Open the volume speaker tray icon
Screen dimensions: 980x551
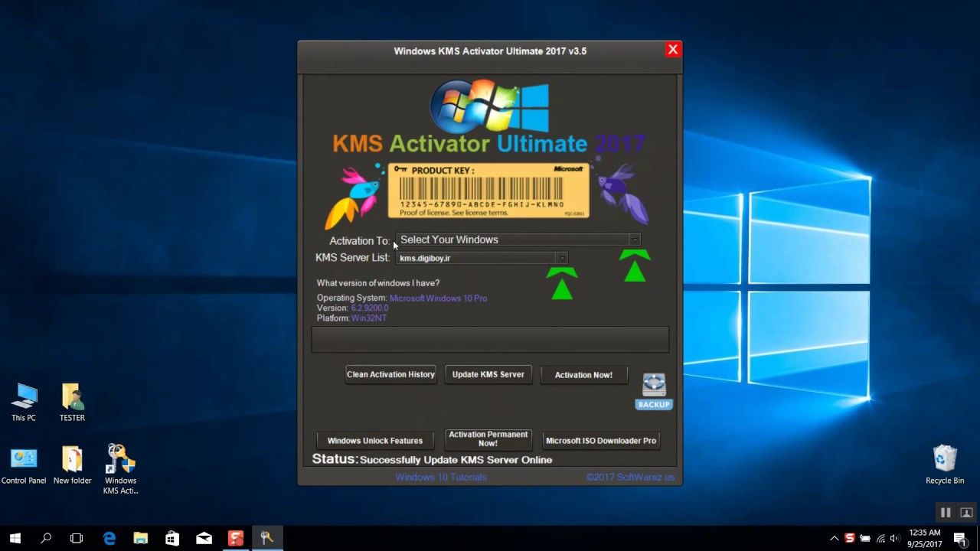(895, 538)
